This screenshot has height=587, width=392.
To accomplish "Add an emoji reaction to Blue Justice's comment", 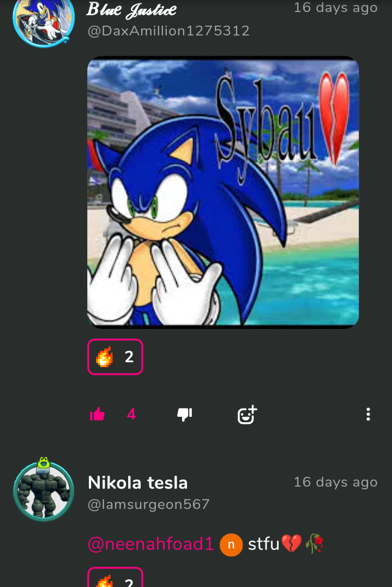I will [247, 415].
